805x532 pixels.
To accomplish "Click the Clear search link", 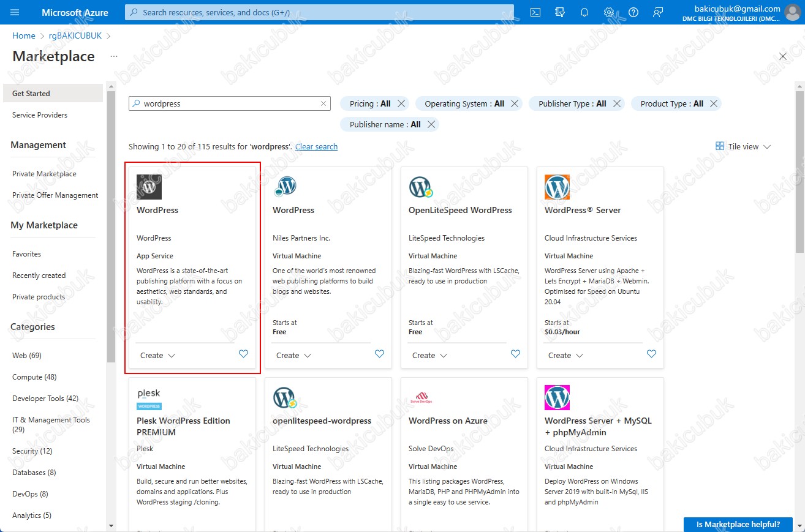I will click(x=316, y=146).
